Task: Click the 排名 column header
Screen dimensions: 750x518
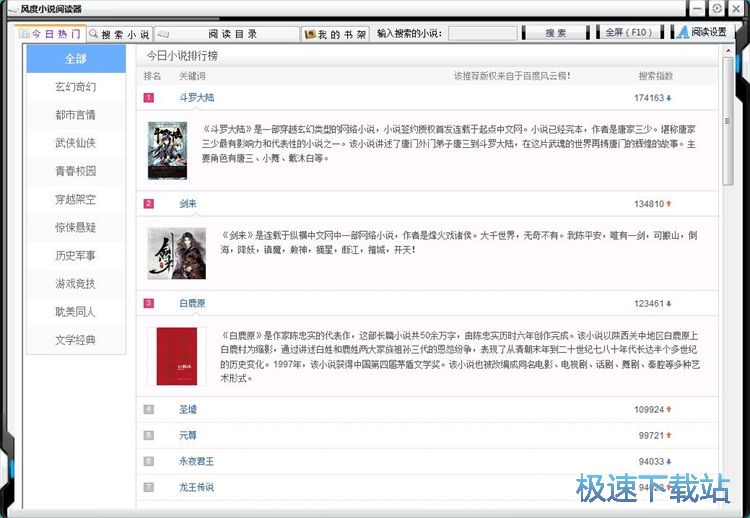Action: [x=152, y=76]
